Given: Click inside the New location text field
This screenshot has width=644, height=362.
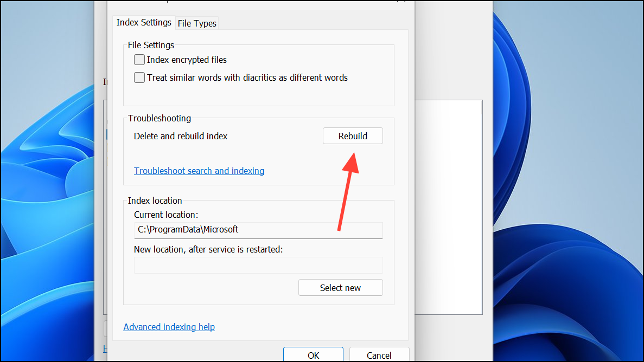Looking at the screenshot, I should coord(258,266).
